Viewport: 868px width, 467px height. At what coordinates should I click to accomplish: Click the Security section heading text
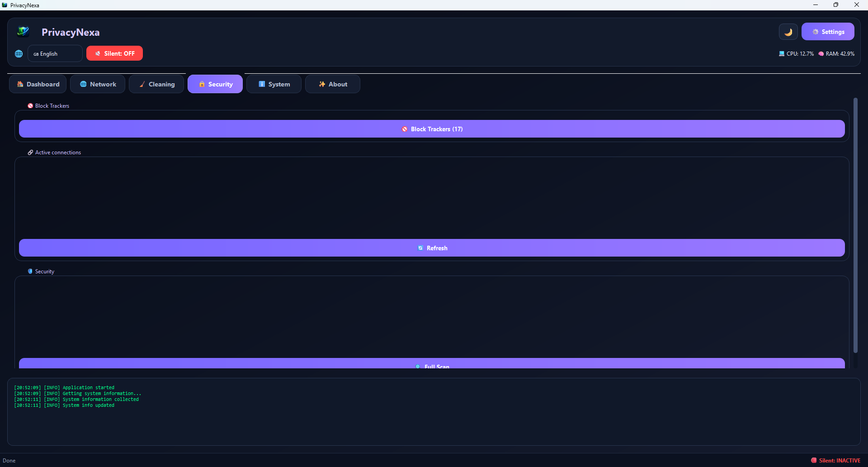click(45, 272)
